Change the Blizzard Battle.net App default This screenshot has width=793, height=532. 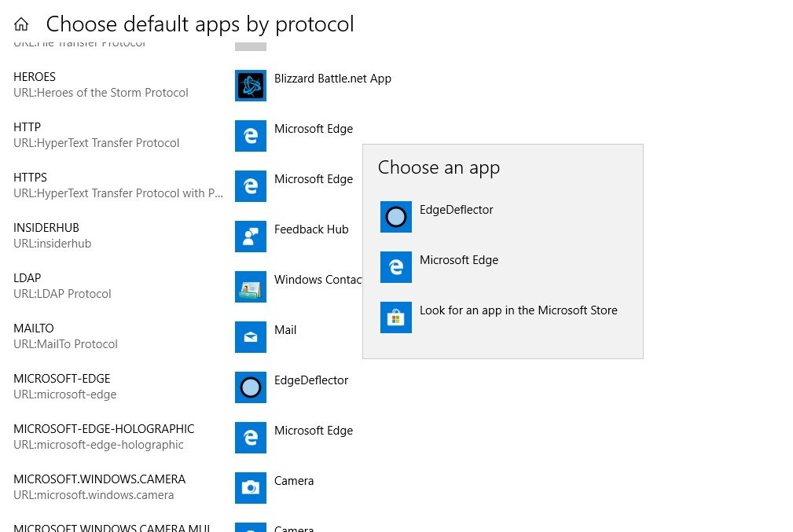click(332, 79)
